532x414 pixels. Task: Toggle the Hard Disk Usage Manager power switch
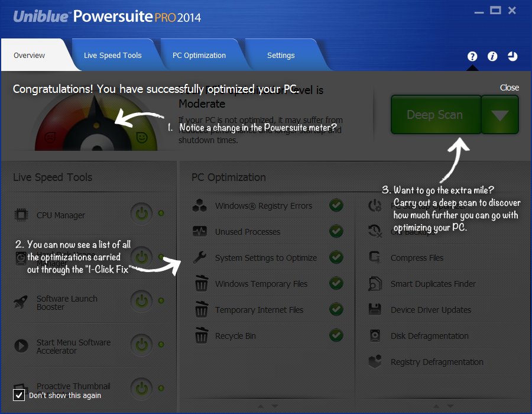[141, 257]
